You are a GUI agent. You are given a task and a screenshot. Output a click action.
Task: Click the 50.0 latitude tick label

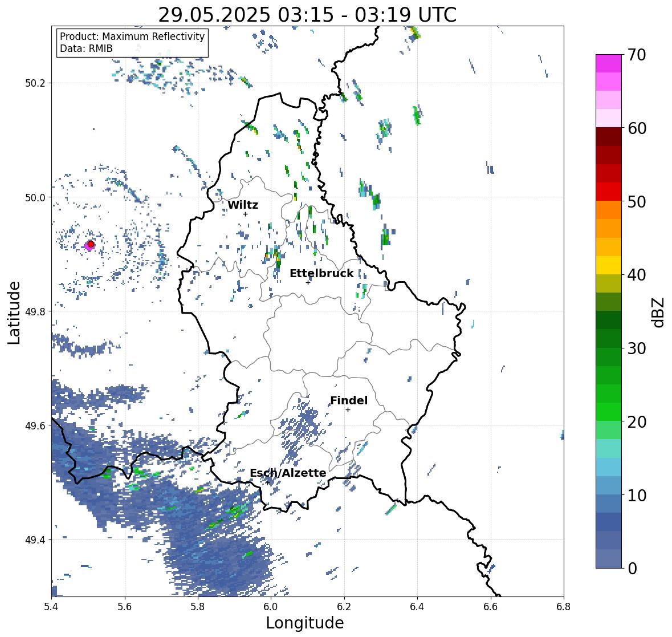tap(35, 198)
